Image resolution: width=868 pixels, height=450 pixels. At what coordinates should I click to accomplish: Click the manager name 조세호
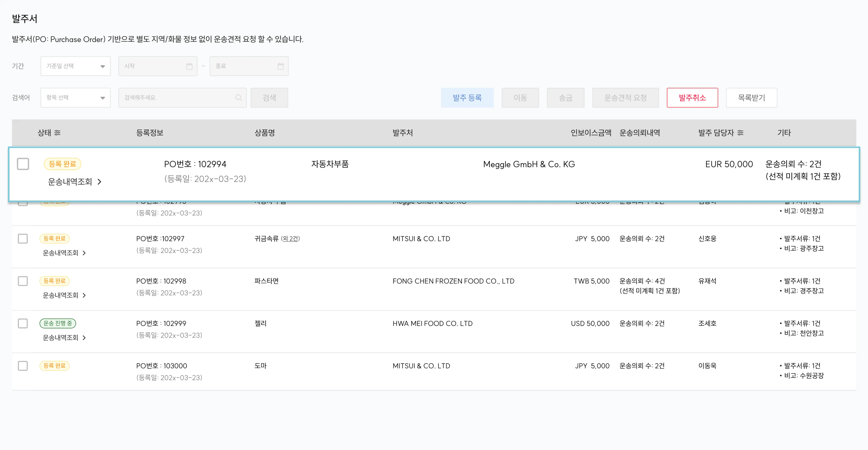(707, 324)
